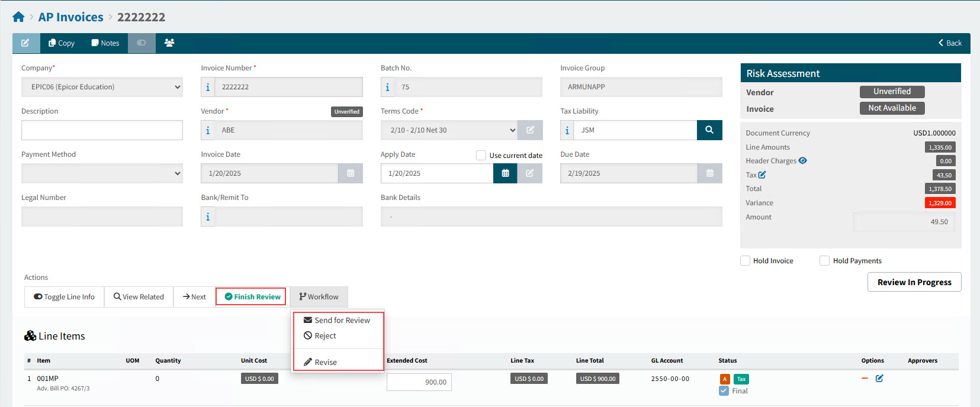980x407 pixels.
Task: Edit Tax using the pencil icon
Action: coord(762,175)
